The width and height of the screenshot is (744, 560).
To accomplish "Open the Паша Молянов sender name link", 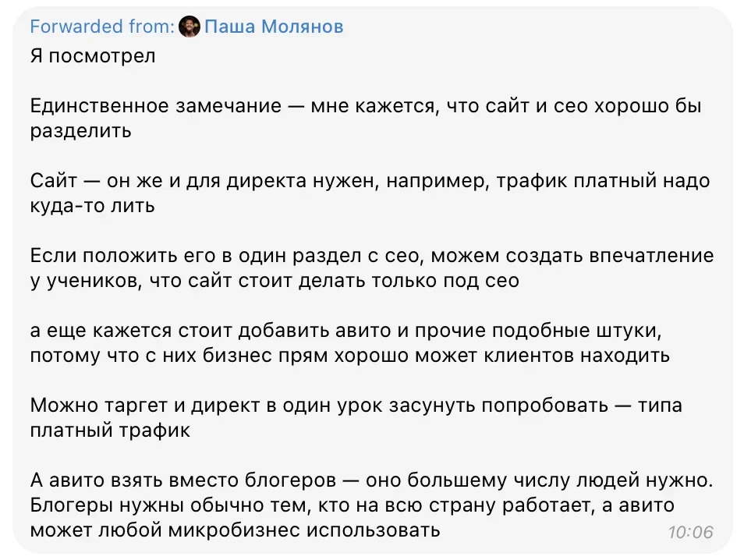I will click(x=273, y=27).
